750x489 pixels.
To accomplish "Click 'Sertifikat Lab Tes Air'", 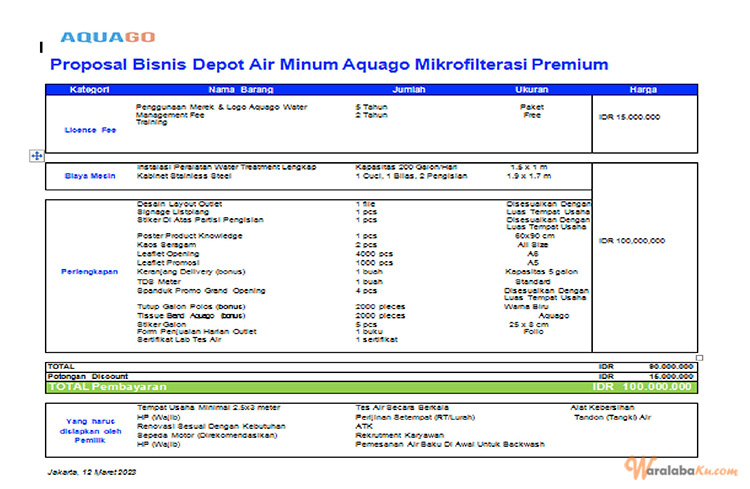I will coord(179,340).
